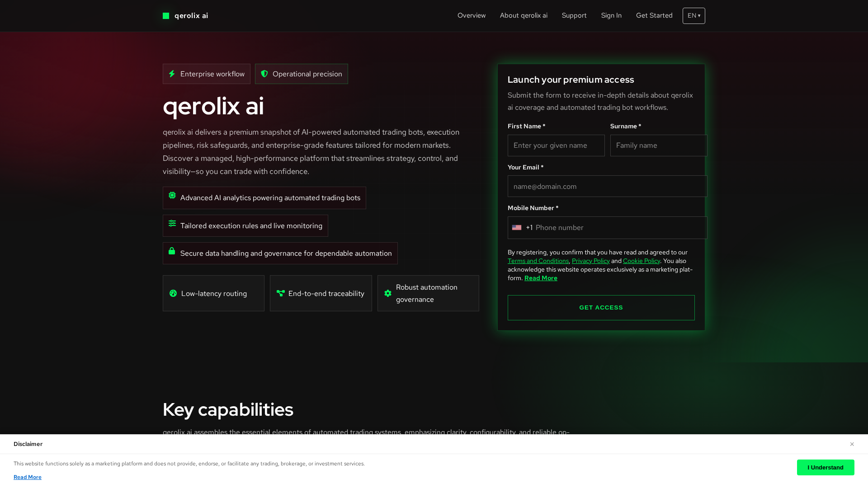Click the Secure data handling feature text
Image resolution: width=868 pixels, height=488 pixels.
click(x=286, y=253)
